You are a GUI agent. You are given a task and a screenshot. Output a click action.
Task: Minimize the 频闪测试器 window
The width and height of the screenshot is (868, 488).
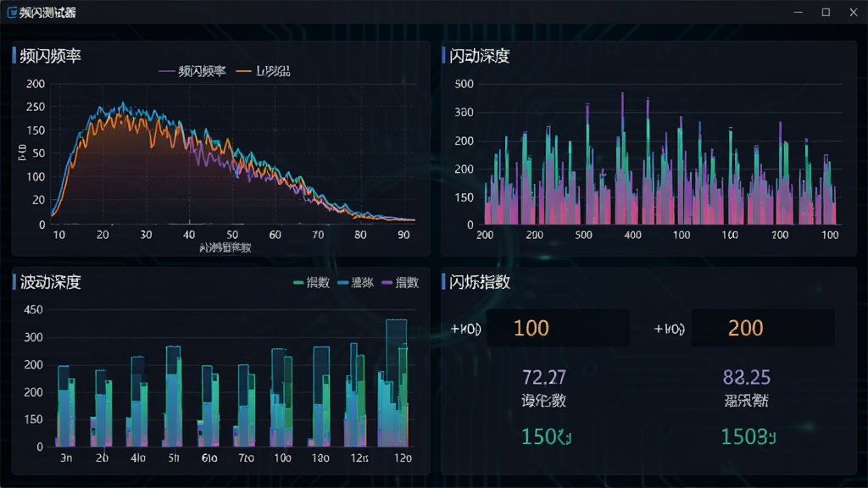798,12
